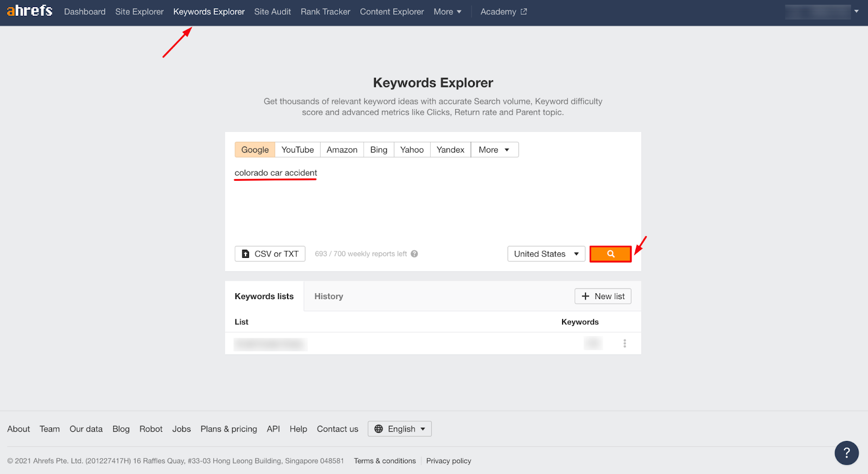Open the More search engines dropdown

(495, 150)
